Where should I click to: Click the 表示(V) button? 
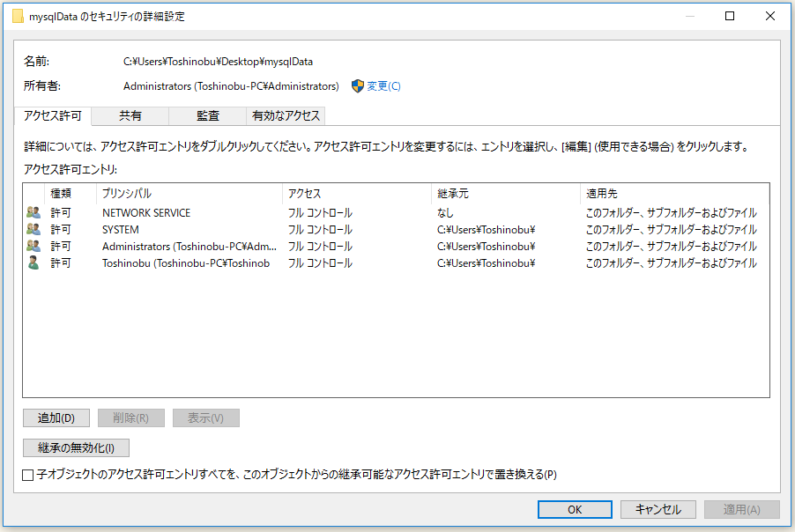tap(206, 418)
